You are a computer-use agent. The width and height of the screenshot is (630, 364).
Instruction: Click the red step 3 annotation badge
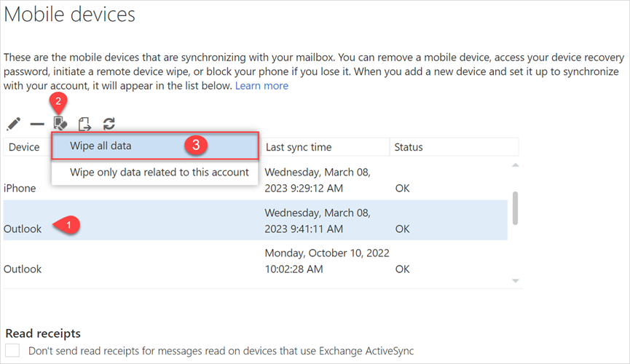click(x=194, y=145)
